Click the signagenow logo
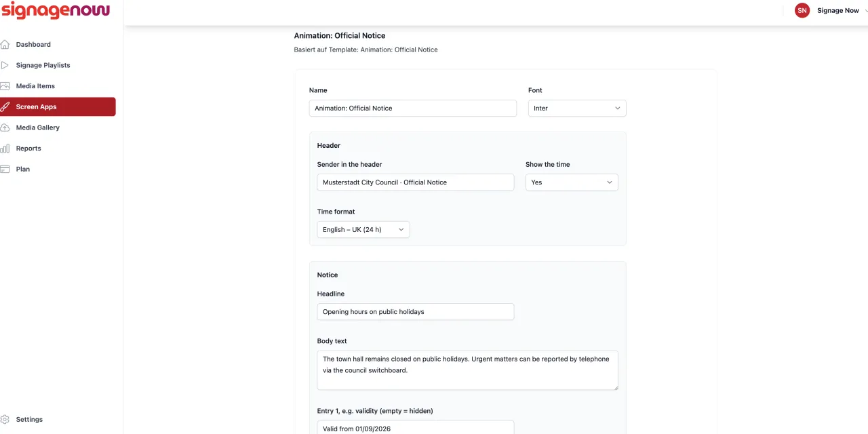This screenshot has width=868, height=434. click(x=55, y=11)
